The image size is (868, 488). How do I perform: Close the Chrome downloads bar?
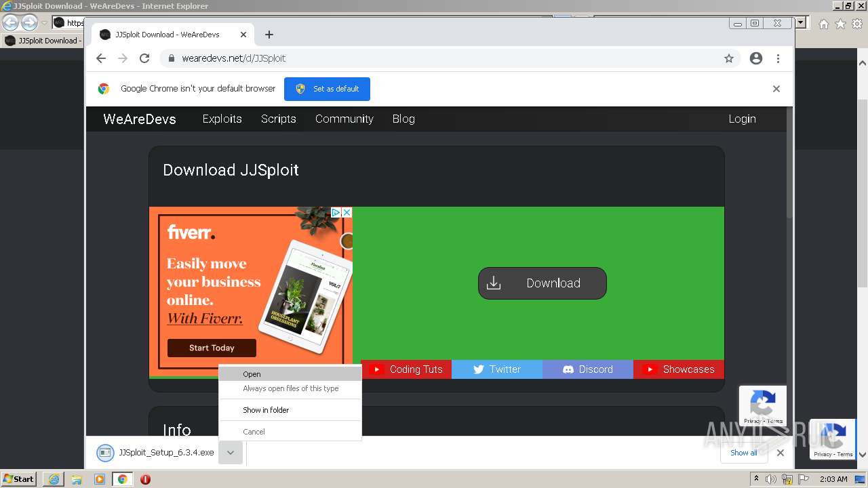point(781,453)
